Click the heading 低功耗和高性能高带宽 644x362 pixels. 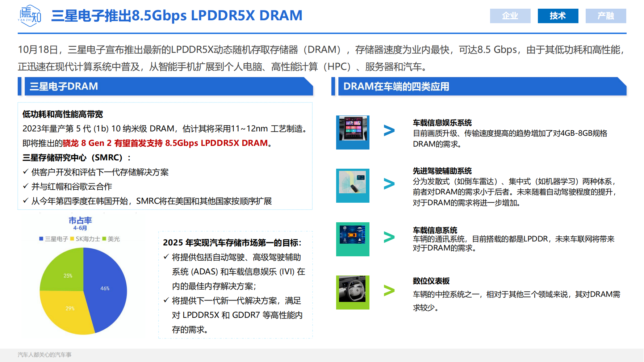point(63,114)
